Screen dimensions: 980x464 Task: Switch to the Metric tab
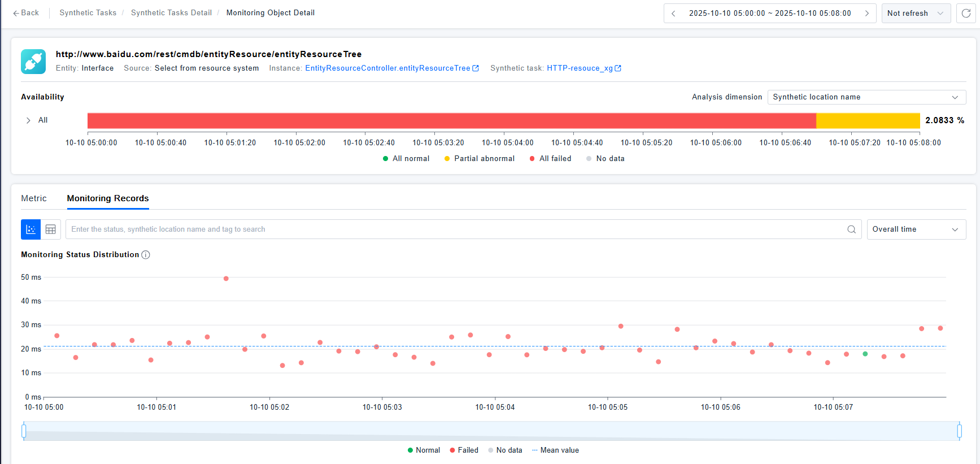tap(34, 198)
